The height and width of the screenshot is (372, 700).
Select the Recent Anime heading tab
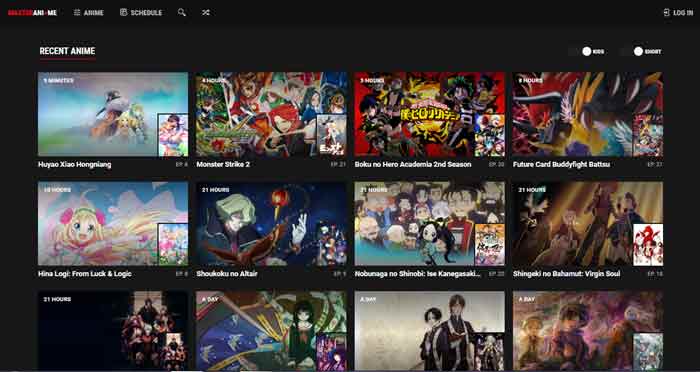click(x=67, y=51)
